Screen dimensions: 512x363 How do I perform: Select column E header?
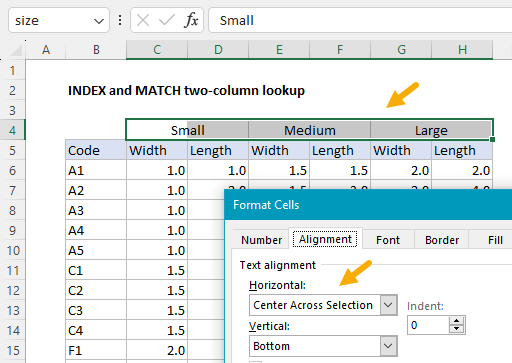279,50
